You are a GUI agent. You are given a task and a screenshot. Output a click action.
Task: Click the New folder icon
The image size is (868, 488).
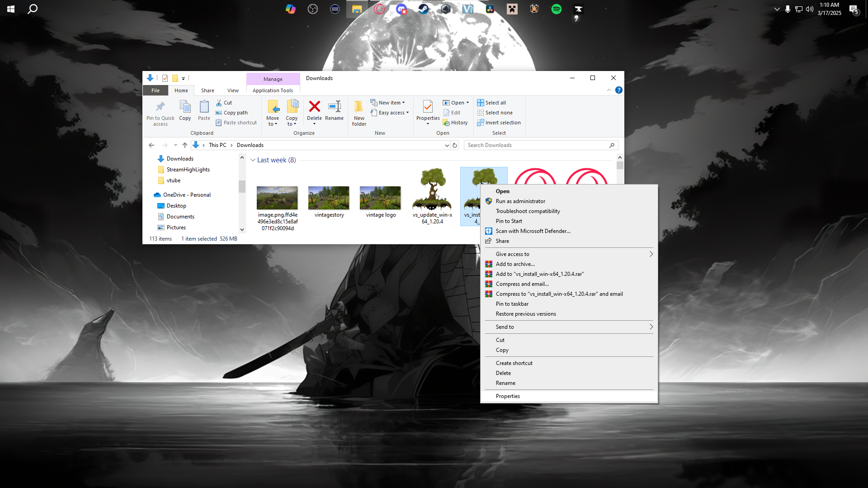point(359,107)
